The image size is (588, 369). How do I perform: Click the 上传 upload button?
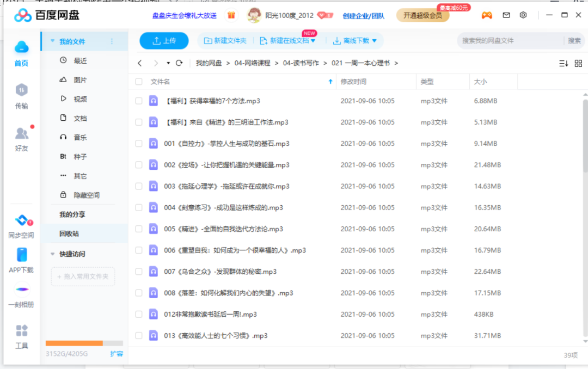pyautogui.click(x=164, y=40)
